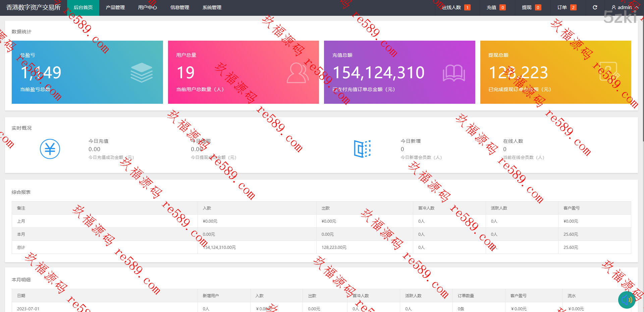Click the refresh icon in top bar
Viewport: 644px width, 312px height.
(595, 7)
